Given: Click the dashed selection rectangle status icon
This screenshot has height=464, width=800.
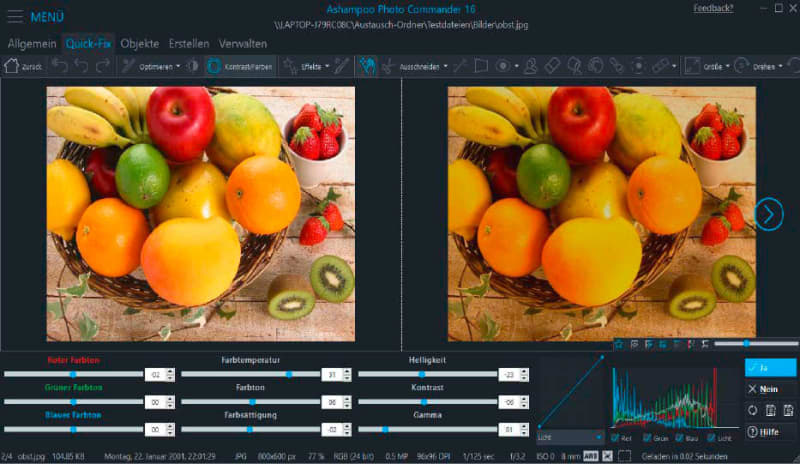Looking at the screenshot, I should coord(624,456).
